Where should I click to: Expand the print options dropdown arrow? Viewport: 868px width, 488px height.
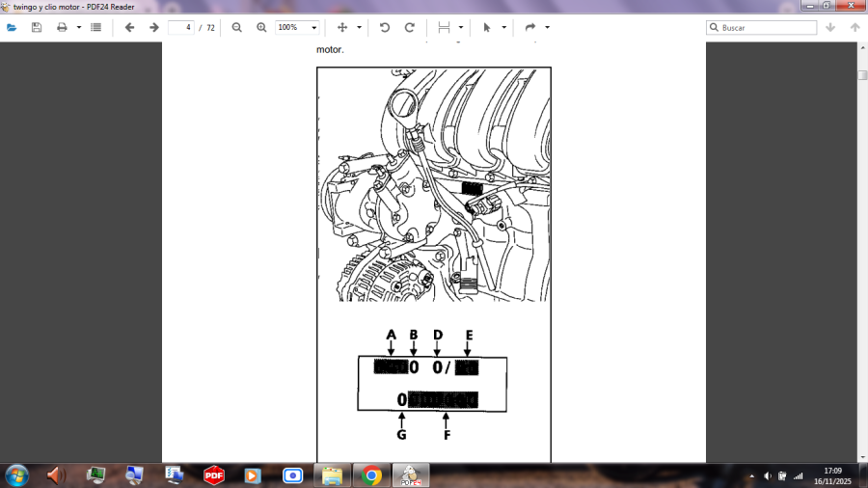(x=79, y=28)
